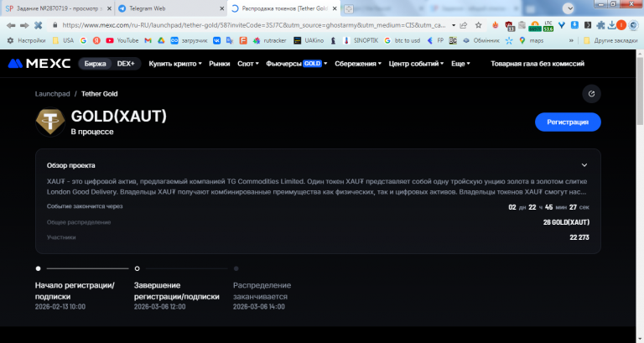Open the USA bookmarks folder
Screen dimensions: 644x343
(x=63, y=40)
